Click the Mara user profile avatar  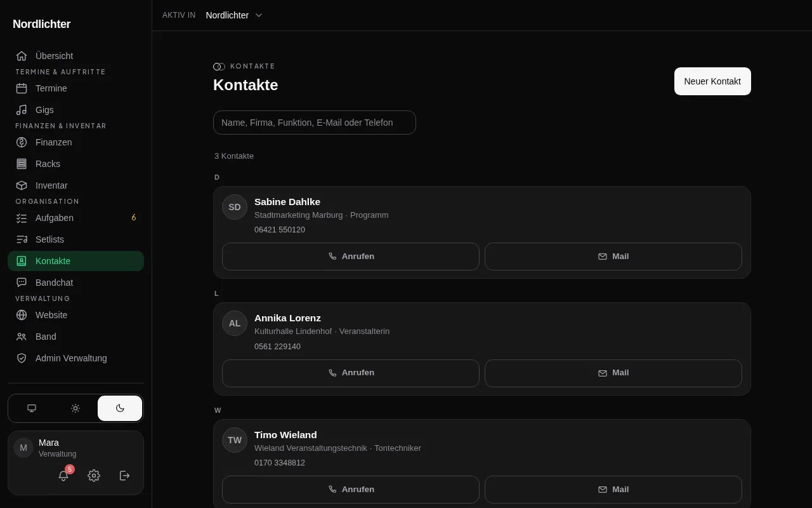tap(23, 448)
